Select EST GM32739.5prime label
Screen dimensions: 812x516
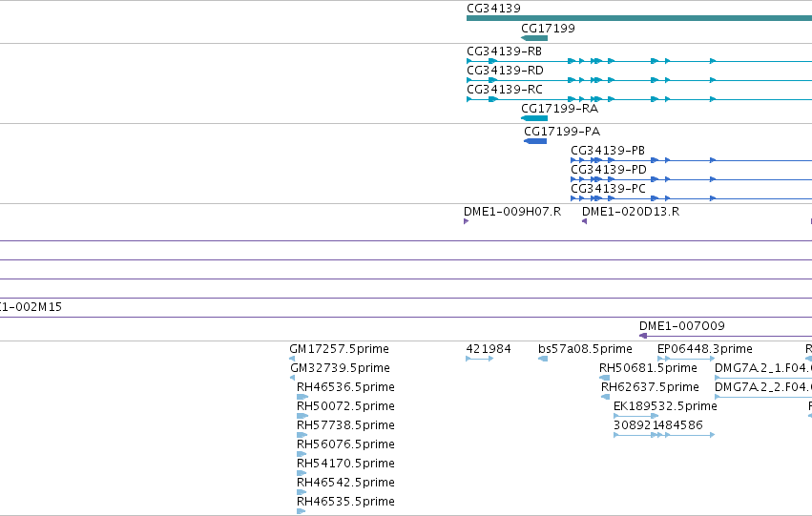pyautogui.click(x=340, y=368)
